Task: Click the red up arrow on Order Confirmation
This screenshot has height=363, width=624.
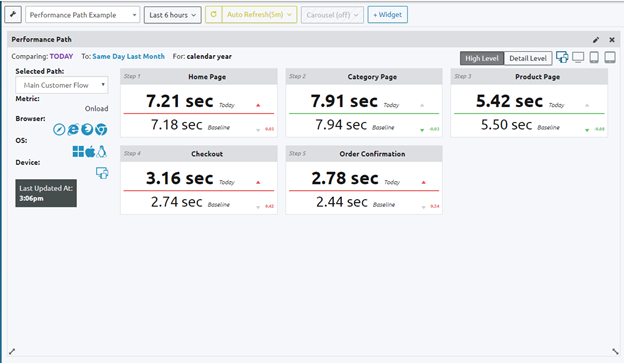Action: click(x=423, y=182)
